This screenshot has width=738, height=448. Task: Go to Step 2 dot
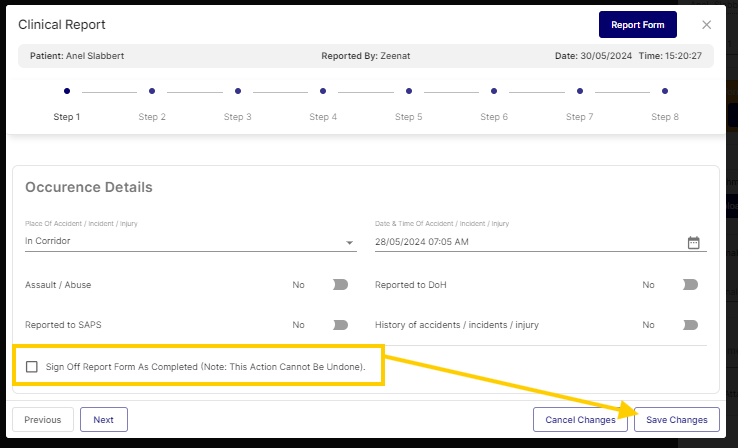pyautogui.click(x=152, y=91)
